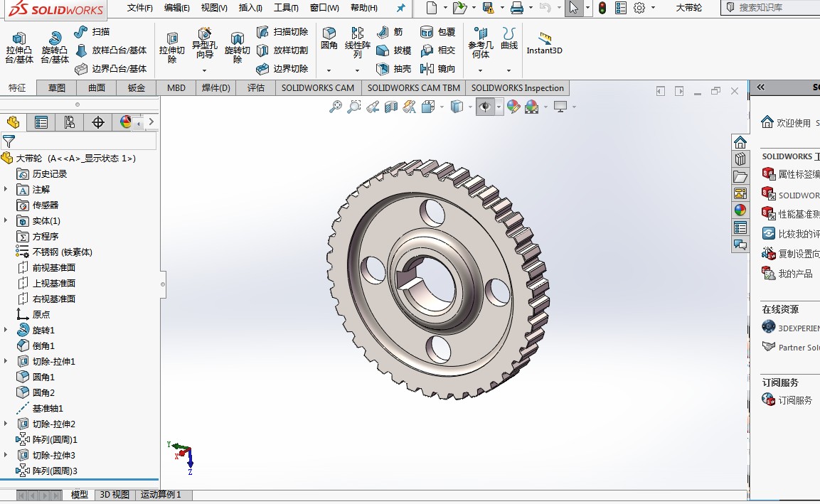Select the Wrap tool (包覆)
The image size is (820, 504).
click(437, 32)
